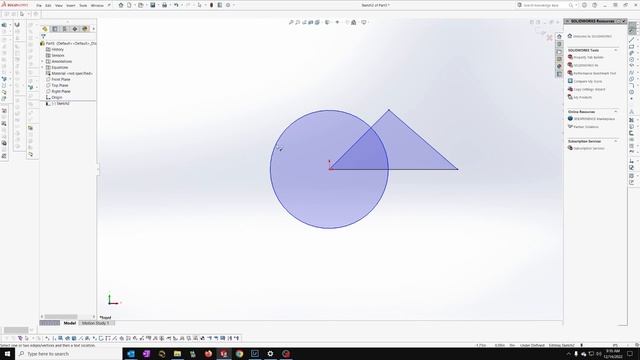The height and width of the screenshot is (360, 640).
Task: Select the PropertyManager tab
Action: pyautogui.click(x=55, y=29)
